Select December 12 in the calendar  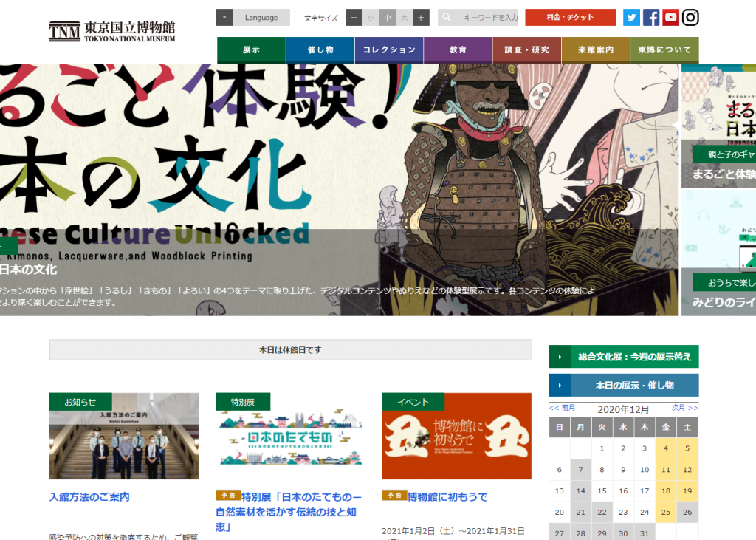(687, 470)
